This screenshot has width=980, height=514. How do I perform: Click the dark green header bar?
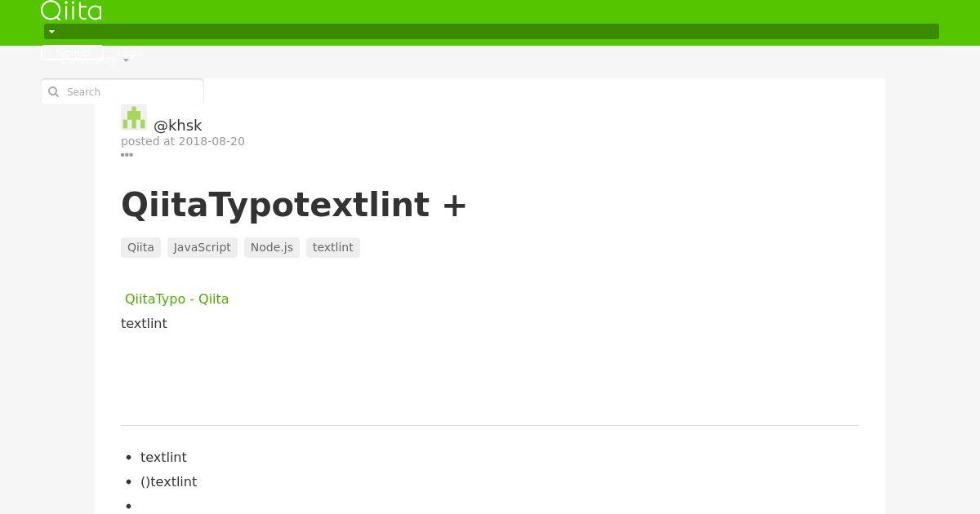(x=492, y=32)
